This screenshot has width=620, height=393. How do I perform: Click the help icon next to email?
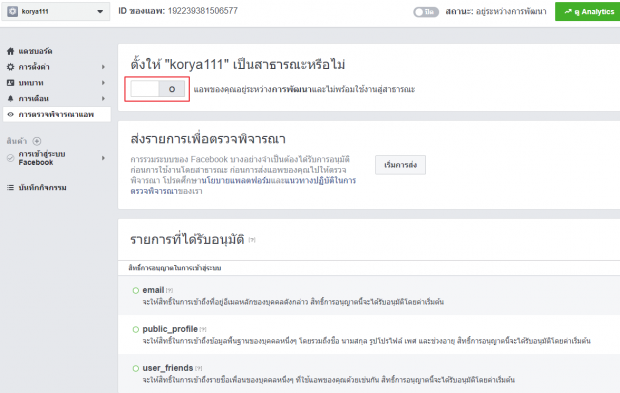tap(169, 290)
